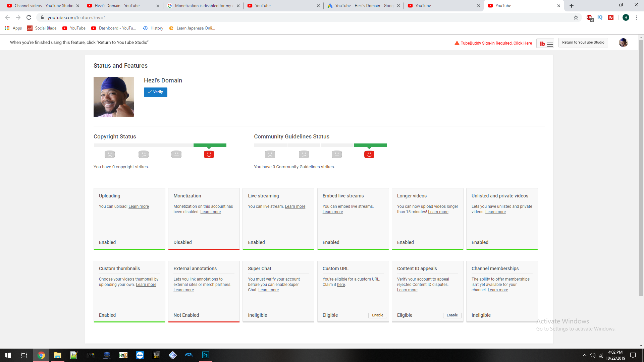Screen dimensions: 644x362
Task: Click Enable button next to Custom URL
Action: click(x=377, y=315)
